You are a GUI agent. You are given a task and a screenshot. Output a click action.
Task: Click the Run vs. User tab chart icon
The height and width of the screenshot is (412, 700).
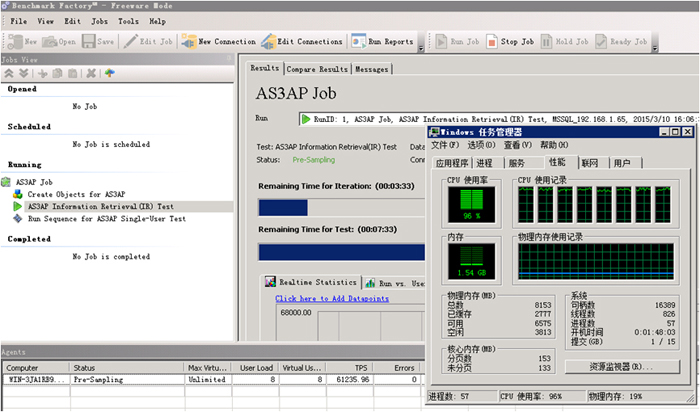point(370,283)
